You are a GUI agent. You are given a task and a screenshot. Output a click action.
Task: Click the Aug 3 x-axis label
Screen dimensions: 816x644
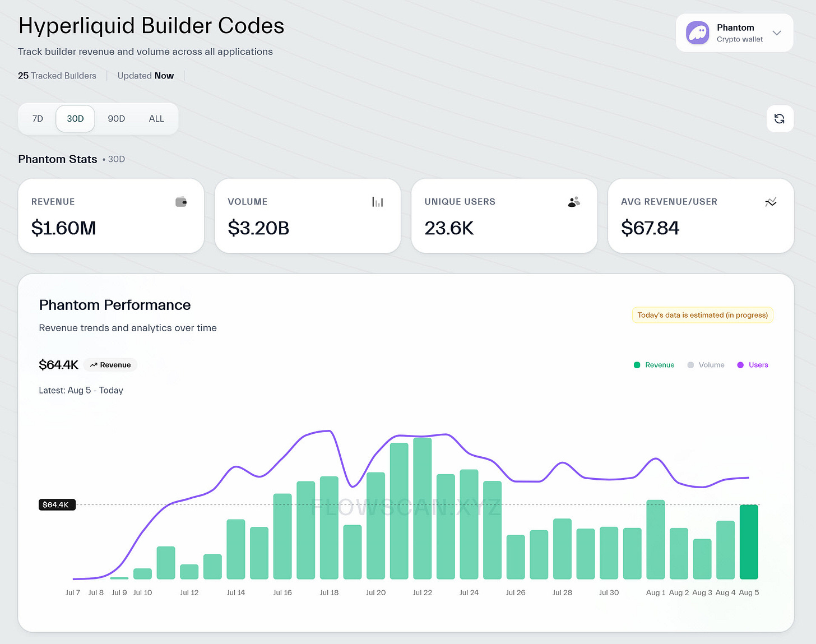pos(702,592)
